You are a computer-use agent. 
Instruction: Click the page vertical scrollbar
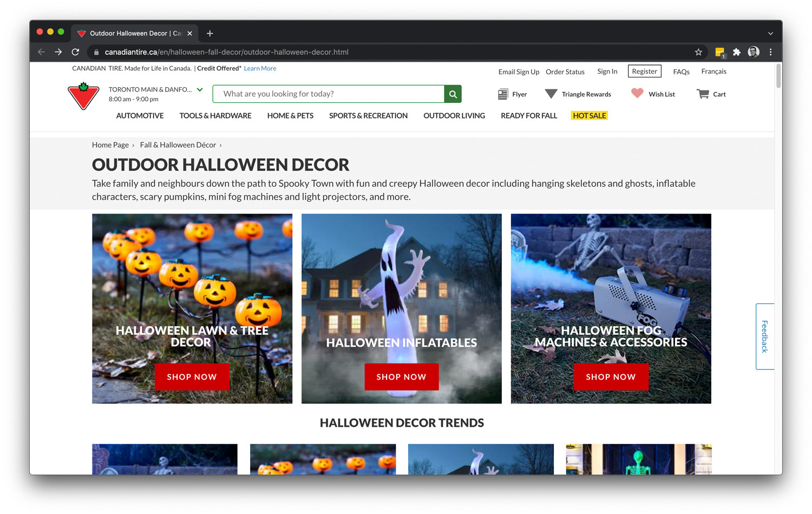(x=778, y=76)
